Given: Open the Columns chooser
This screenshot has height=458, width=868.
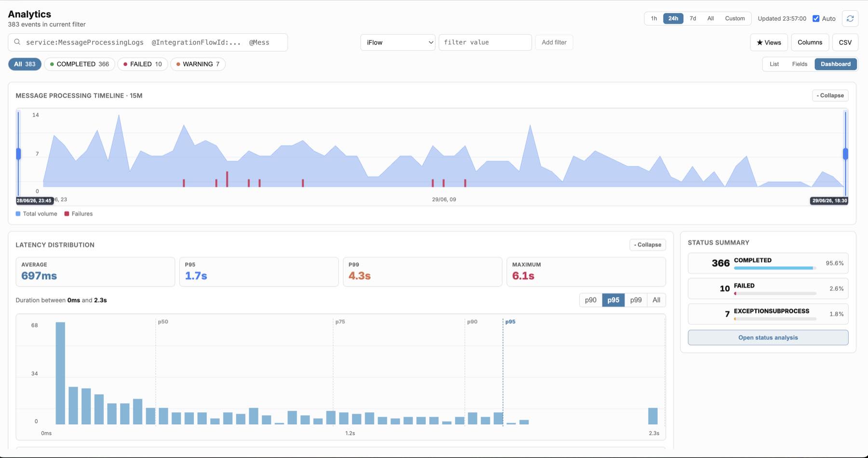Looking at the screenshot, I should pos(810,42).
